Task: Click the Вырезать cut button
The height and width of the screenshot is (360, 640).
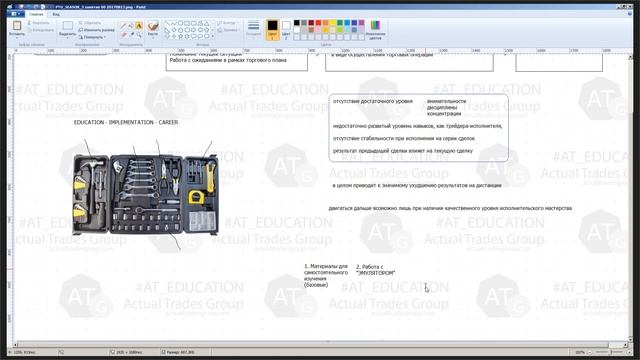Action: click(x=38, y=23)
